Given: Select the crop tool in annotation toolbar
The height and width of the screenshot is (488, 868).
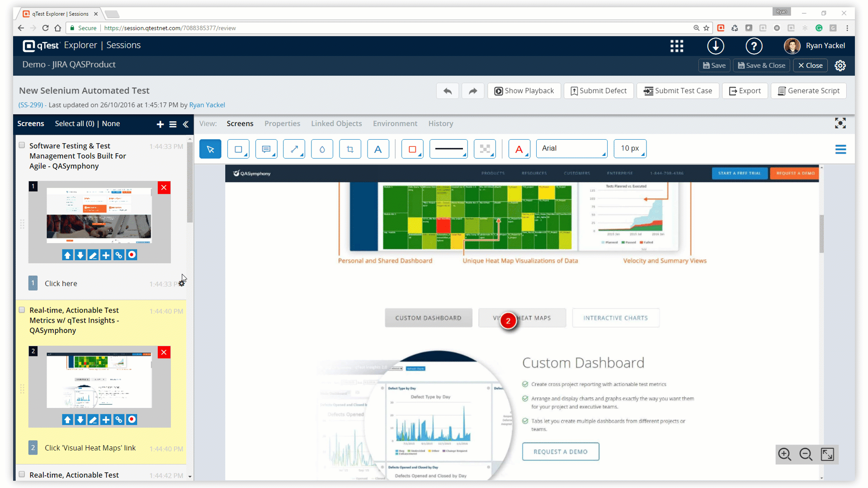Looking at the screenshot, I should tap(350, 149).
